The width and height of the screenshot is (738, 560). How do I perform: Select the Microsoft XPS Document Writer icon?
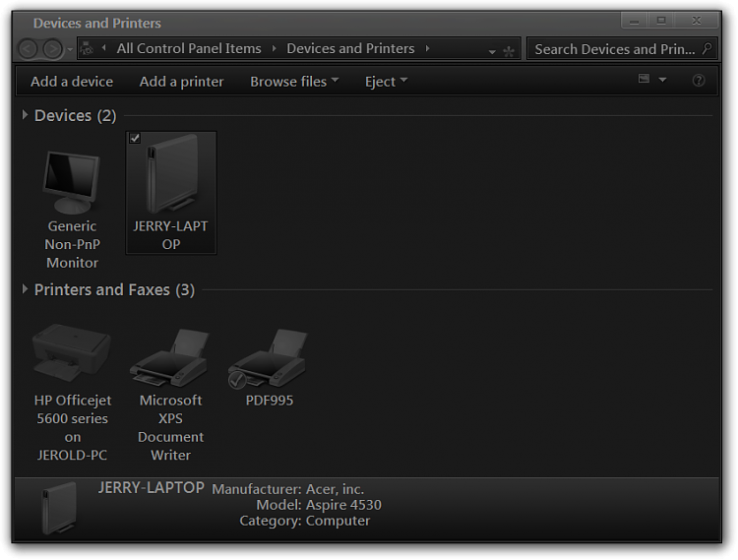[x=170, y=358]
